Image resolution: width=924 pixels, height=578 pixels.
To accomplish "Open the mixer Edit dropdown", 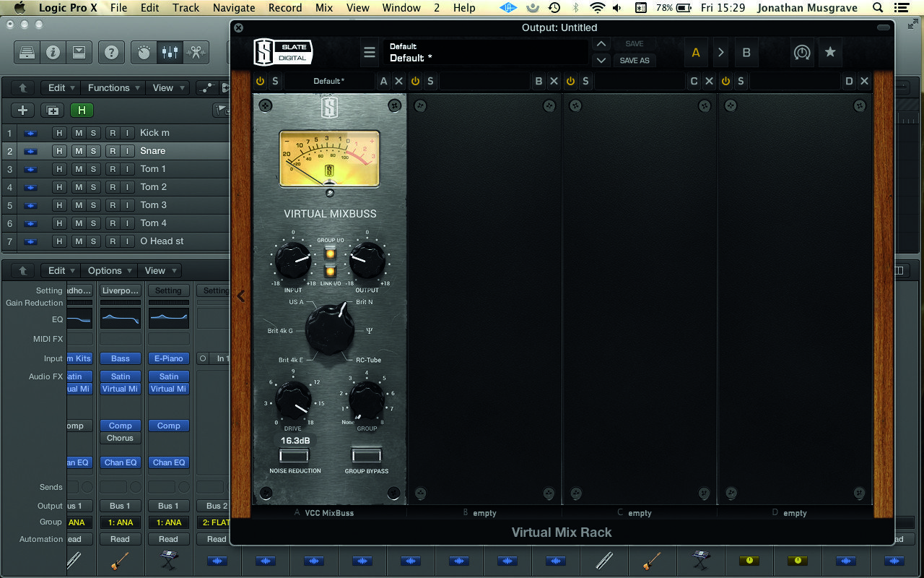I will pos(61,270).
